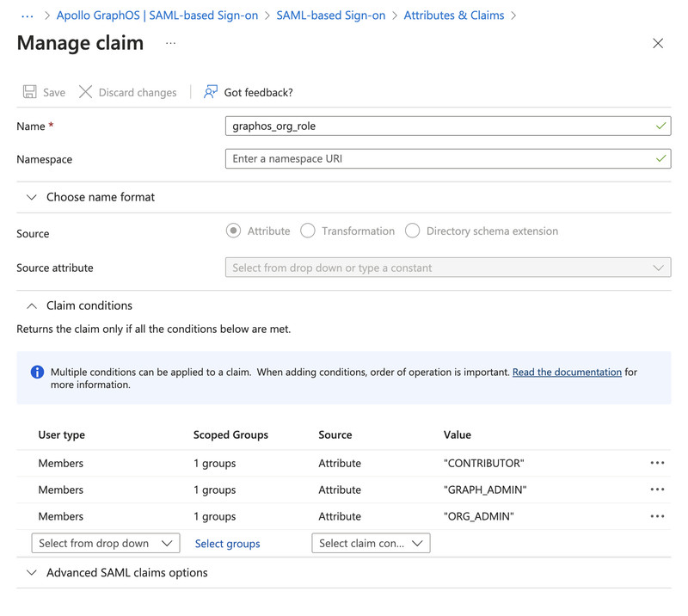Select Directory schema extension radio button
This screenshot has width=688, height=616.
[x=413, y=231]
